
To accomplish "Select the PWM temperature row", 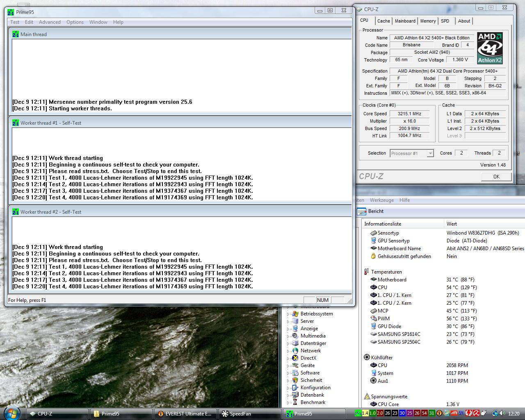I will tap(443, 319).
